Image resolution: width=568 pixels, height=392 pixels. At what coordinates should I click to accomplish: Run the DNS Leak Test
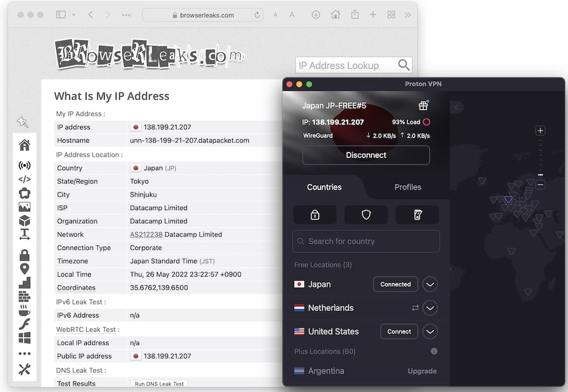click(159, 383)
